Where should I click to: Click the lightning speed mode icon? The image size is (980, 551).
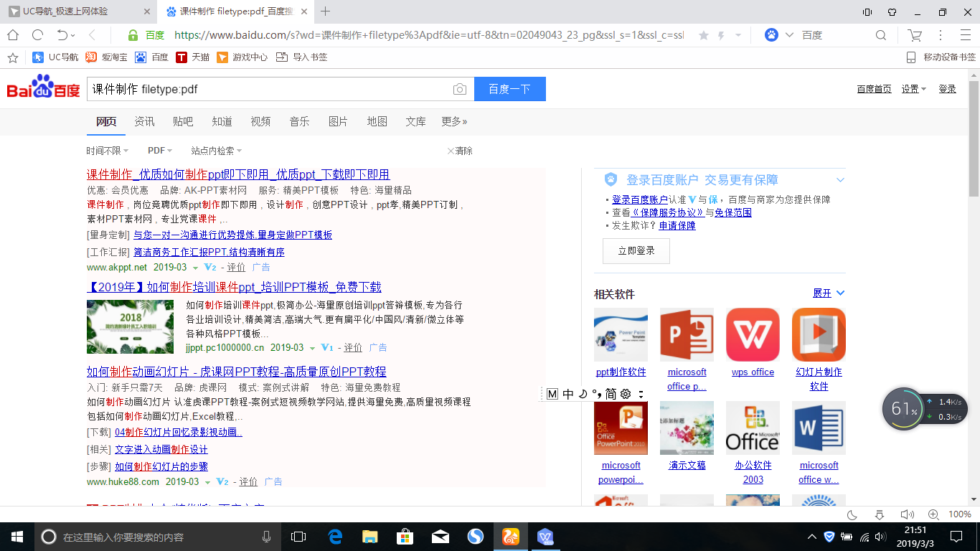pyautogui.click(x=721, y=35)
